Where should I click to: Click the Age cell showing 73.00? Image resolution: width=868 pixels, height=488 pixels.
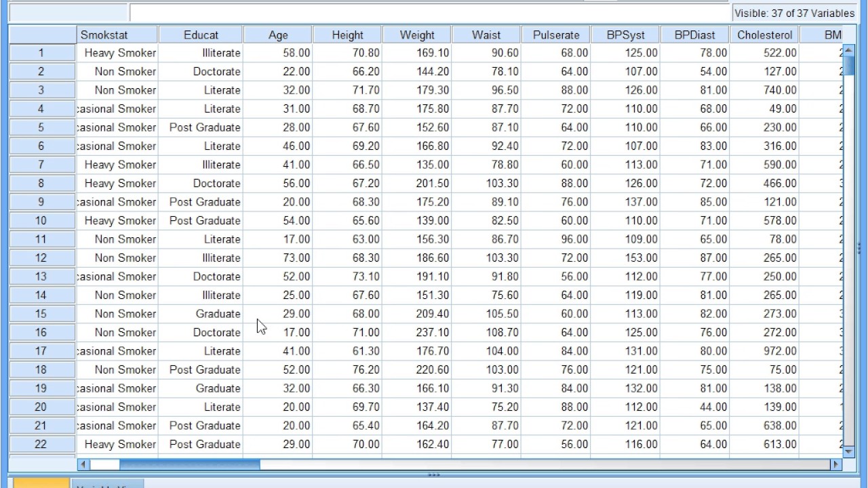click(278, 258)
